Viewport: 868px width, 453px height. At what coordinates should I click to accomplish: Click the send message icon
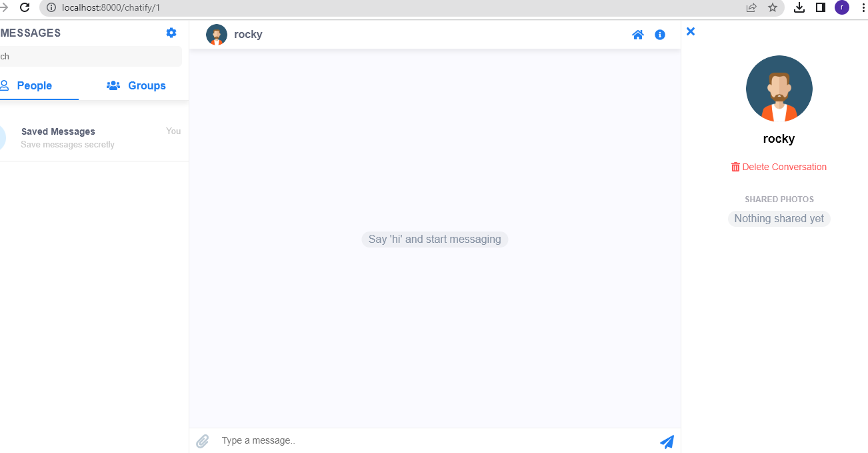(667, 442)
